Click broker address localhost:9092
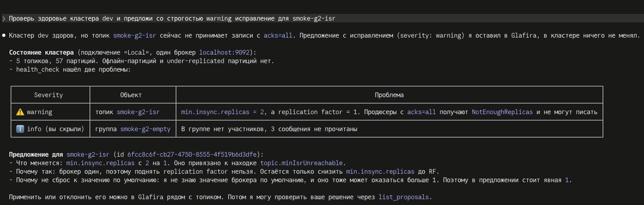644x205 pixels. (x=224, y=52)
